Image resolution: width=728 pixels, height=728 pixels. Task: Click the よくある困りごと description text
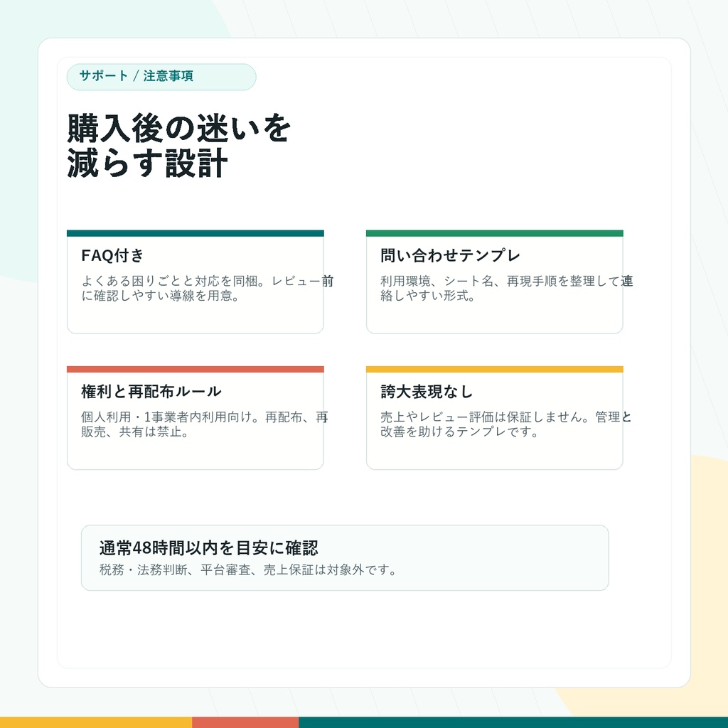(208, 289)
